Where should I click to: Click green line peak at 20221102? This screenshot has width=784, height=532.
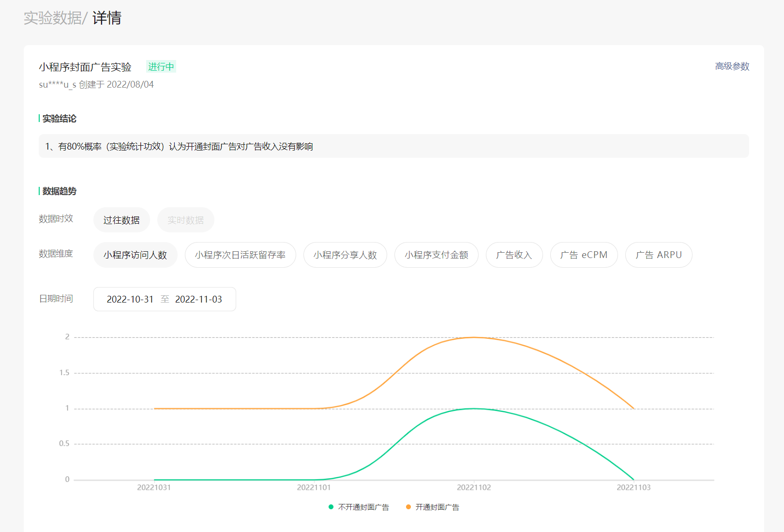pyautogui.click(x=474, y=409)
